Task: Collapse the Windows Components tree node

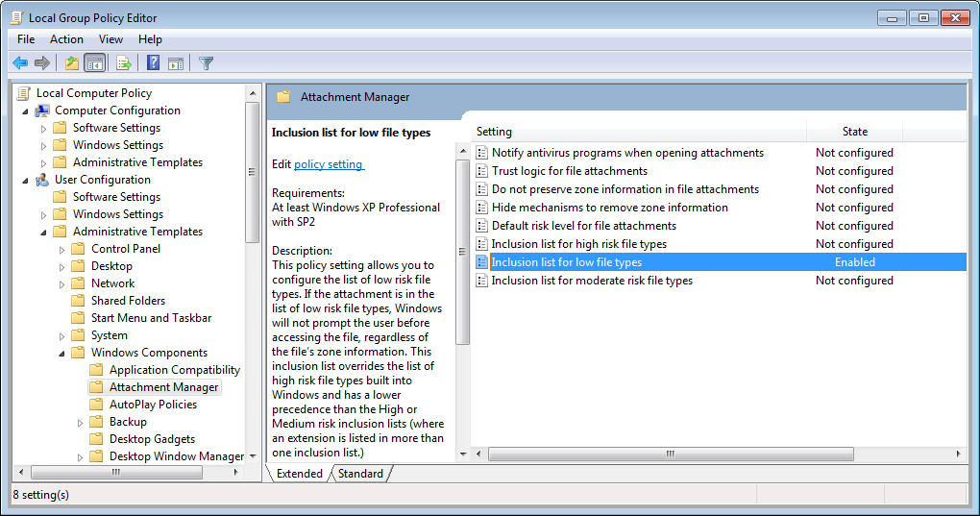Action: pyautogui.click(x=62, y=353)
